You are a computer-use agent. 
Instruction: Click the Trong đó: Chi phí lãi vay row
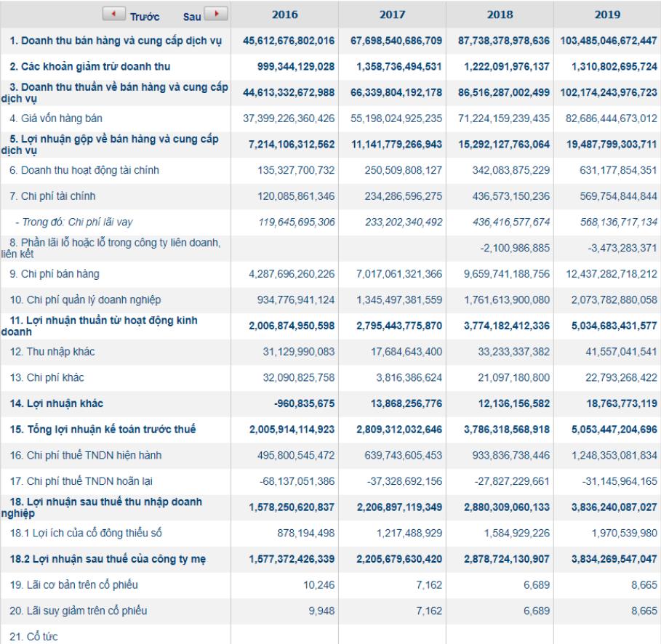coord(330,222)
